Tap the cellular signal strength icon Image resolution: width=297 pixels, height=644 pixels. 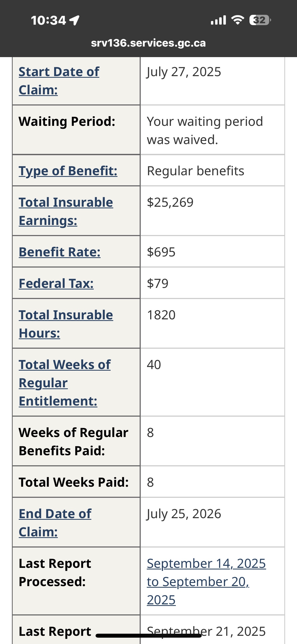218,20
